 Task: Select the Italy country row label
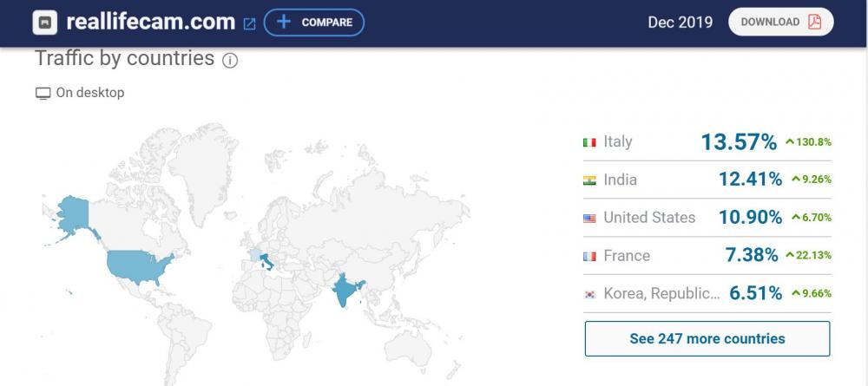coord(618,141)
